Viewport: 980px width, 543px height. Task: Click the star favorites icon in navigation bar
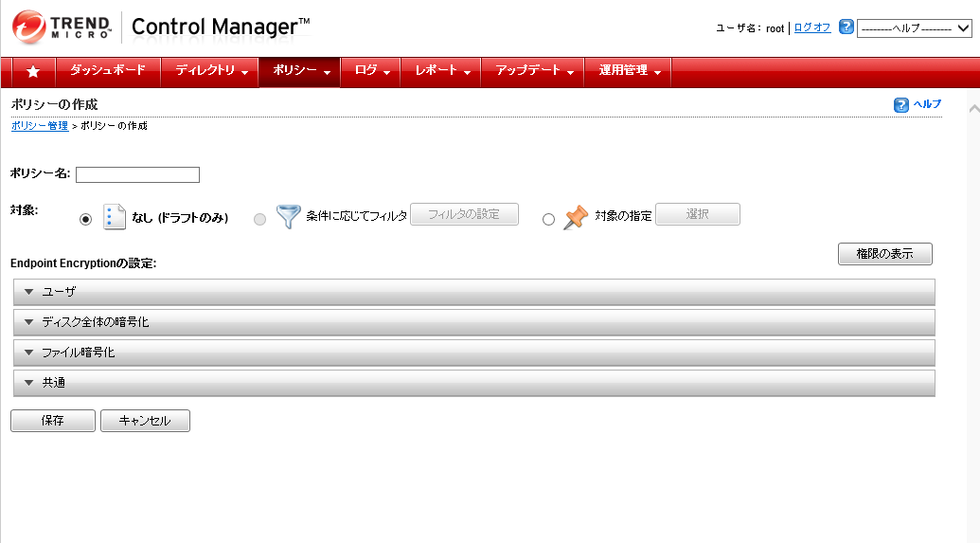[x=33, y=72]
